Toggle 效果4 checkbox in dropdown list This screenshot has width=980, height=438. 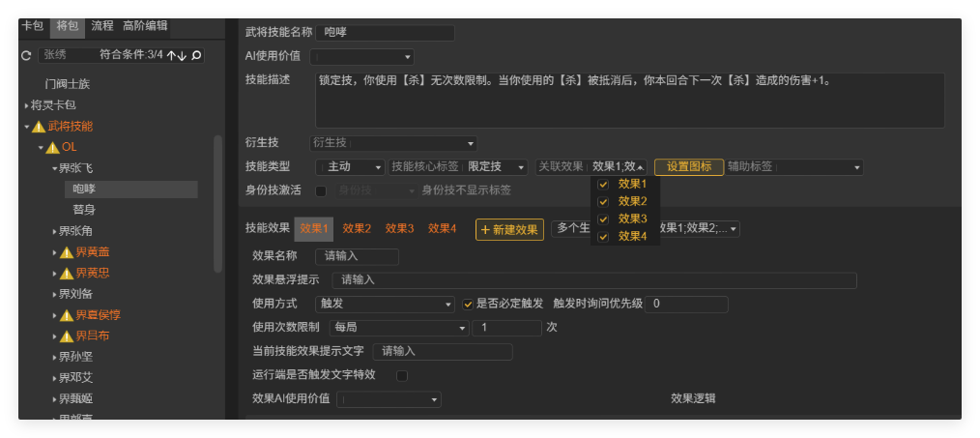click(x=603, y=237)
